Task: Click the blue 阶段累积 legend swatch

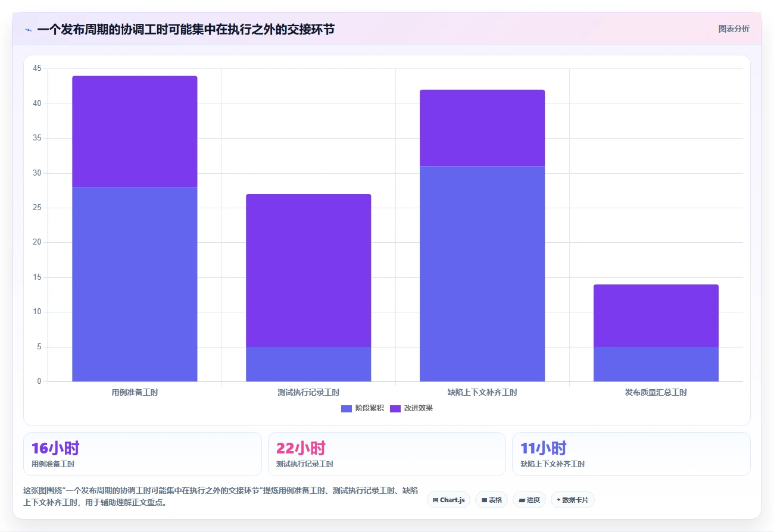Action: (347, 408)
